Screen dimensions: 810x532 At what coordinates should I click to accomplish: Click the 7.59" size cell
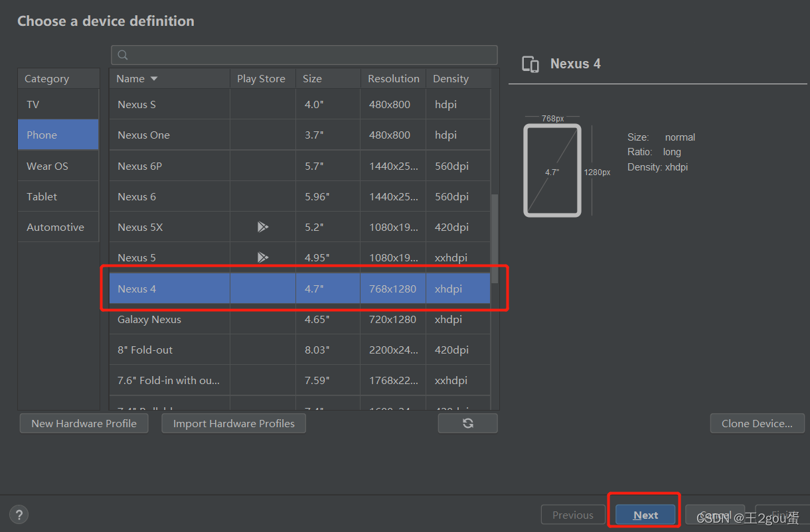pyautogui.click(x=328, y=380)
